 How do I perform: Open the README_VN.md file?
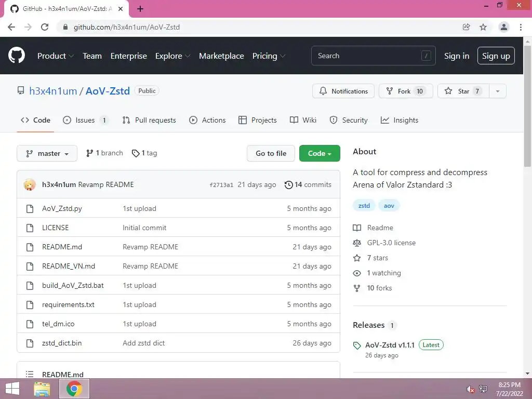coord(69,267)
